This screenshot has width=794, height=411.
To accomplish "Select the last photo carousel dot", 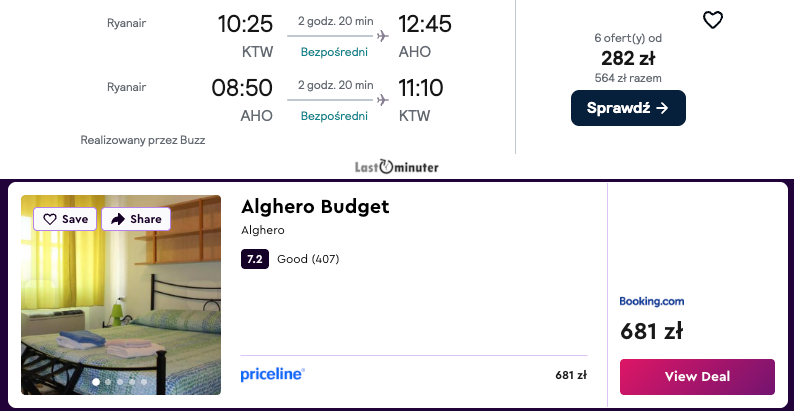I will point(144,382).
